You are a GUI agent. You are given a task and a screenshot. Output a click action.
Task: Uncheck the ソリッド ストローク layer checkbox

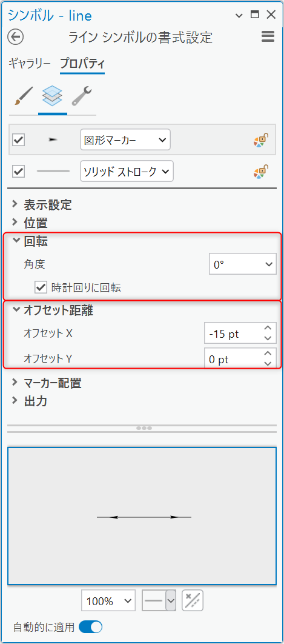coord(19,171)
